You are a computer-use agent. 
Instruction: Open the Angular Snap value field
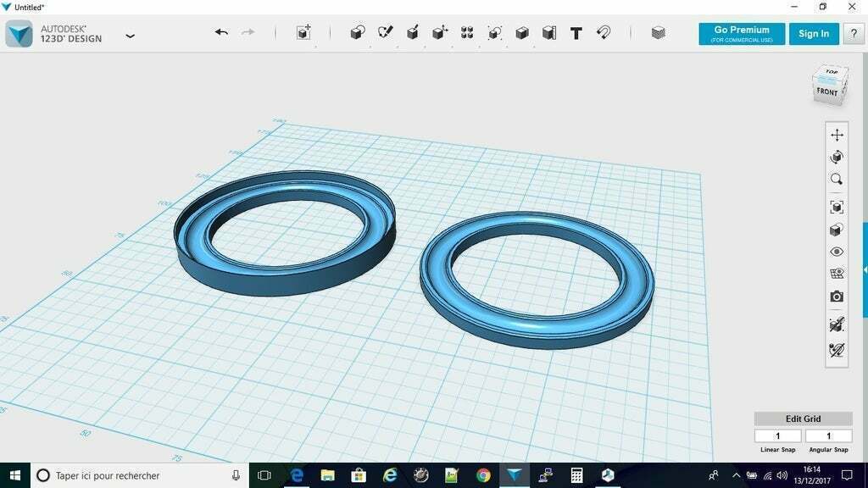(x=829, y=436)
